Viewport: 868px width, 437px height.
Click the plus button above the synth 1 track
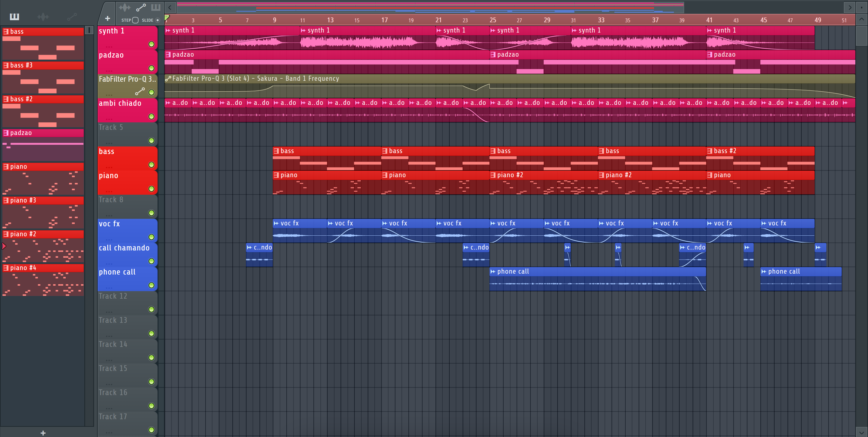(x=108, y=18)
